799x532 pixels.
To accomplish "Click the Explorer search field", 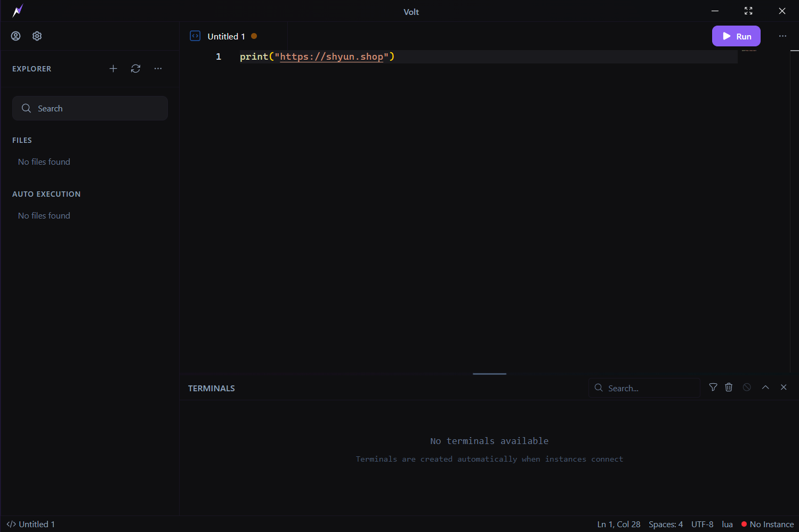I will [90, 108].
